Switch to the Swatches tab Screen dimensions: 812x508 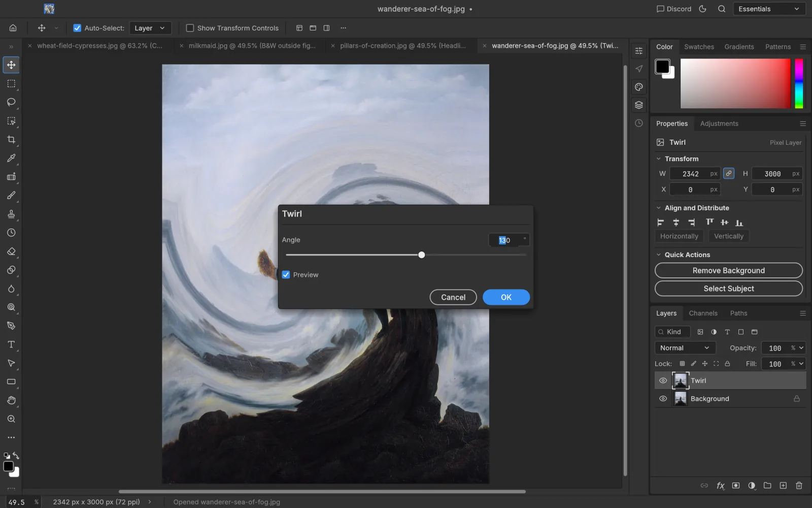(699, 47)
